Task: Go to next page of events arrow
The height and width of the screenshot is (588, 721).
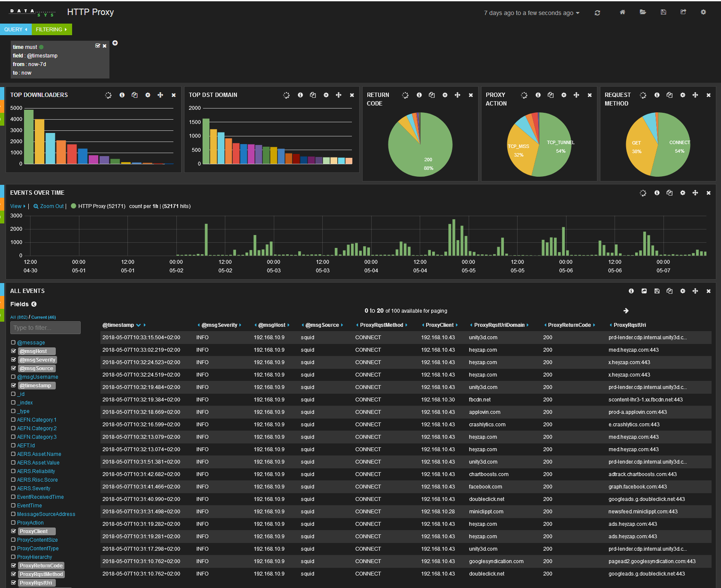Action: click(x=626, y=311)
